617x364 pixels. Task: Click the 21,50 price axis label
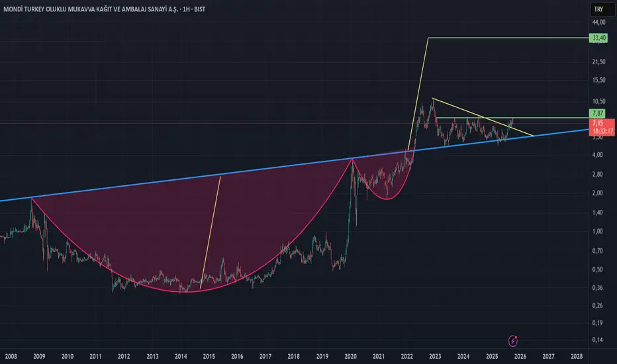coord(598,62)
